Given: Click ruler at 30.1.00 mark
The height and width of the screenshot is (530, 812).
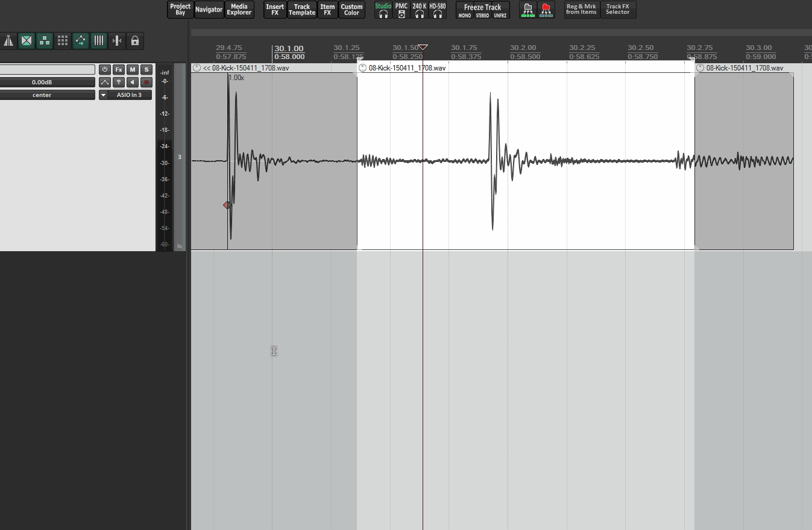Looking at the screenshot, I should click(x=289, y=48).
